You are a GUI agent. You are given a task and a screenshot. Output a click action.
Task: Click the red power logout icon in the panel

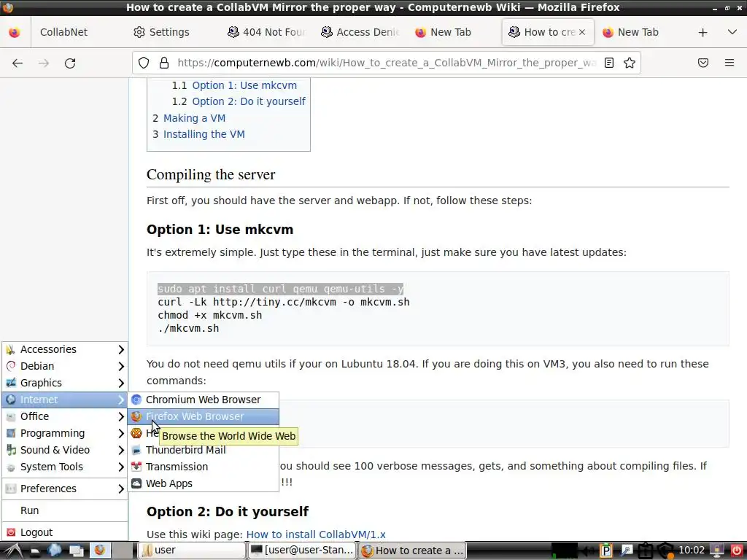[x=737, y=551]
